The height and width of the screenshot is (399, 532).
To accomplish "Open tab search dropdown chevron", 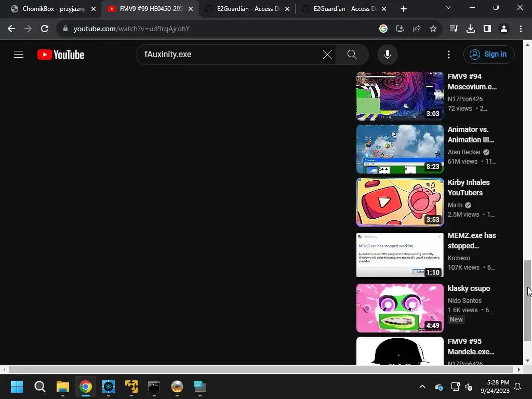I will (448, 7).
